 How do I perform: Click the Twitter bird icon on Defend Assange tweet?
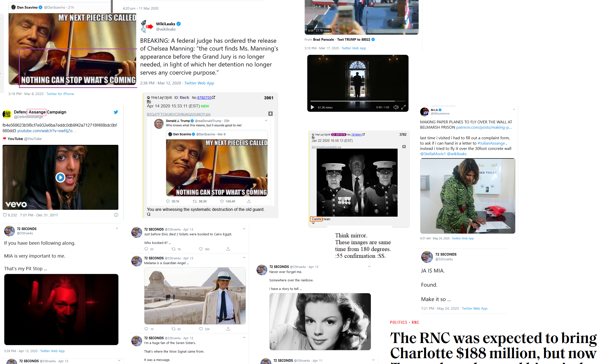tap(116, 112)
